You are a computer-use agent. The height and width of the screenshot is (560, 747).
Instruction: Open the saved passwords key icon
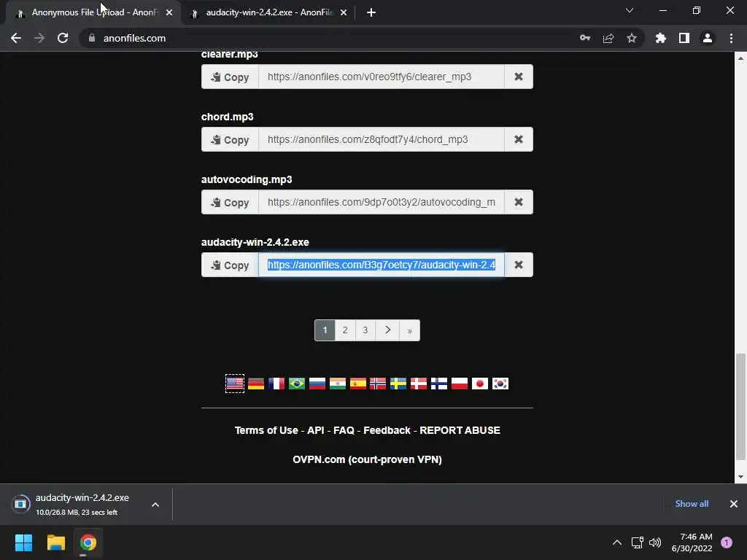tap(585, 38)
